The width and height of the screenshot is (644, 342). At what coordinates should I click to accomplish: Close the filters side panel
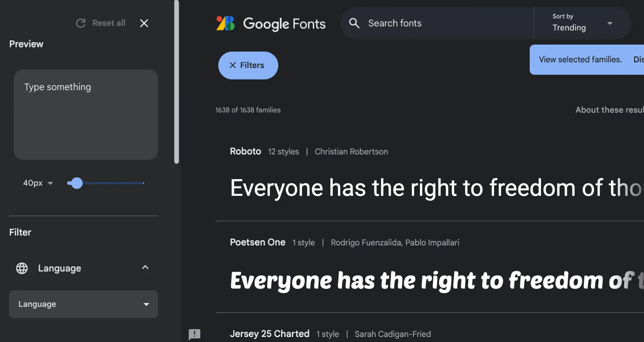tap(144, 23)
